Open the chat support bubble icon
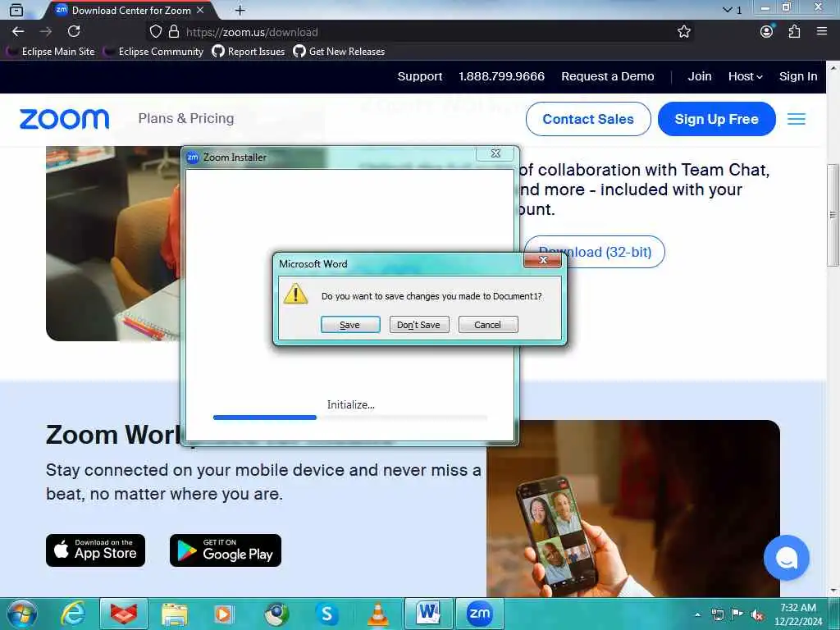840x630 pixels. (x=786, y=558)
